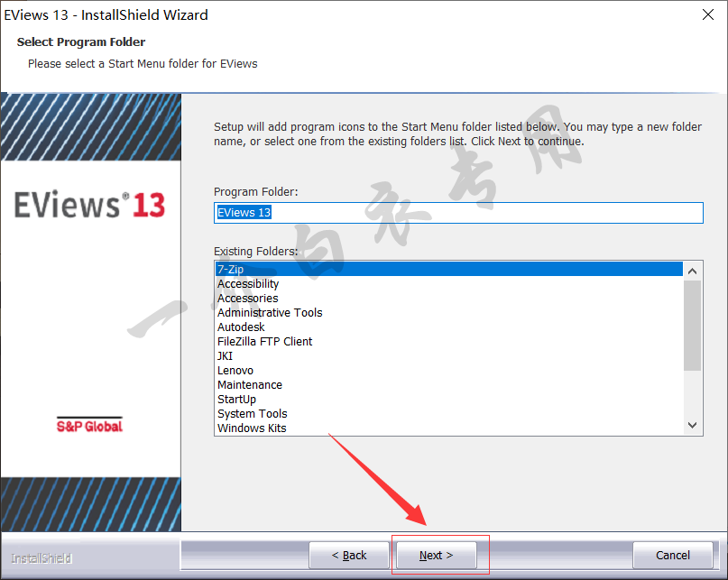Click the existing folders scrollbar thumb
The image size is (728, 580).
click(692, 326)
